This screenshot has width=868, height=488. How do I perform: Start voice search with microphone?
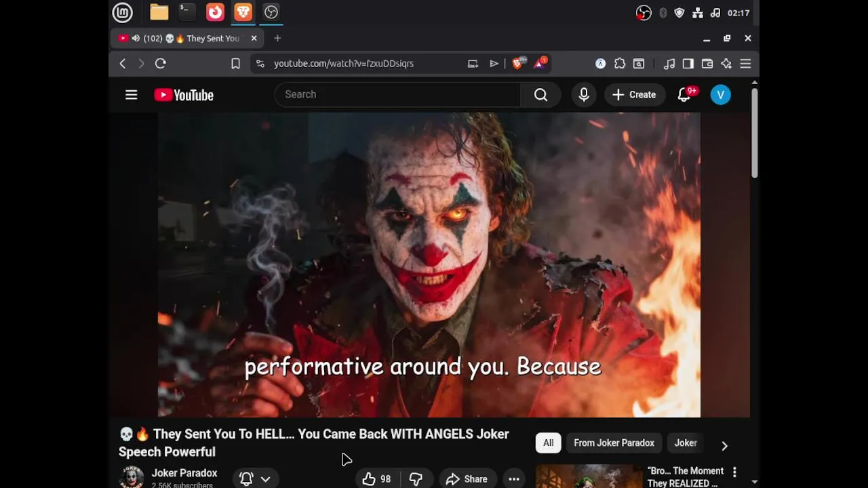coord(584,94)
